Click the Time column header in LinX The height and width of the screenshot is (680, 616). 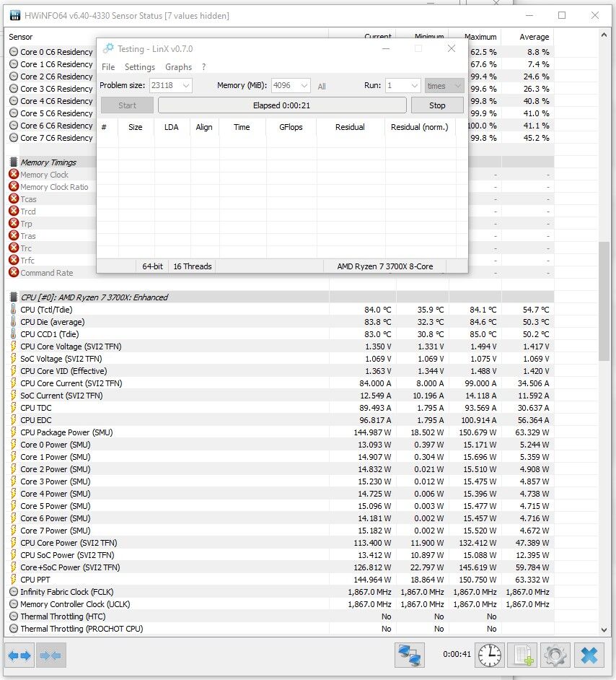[x=242, y=127]
